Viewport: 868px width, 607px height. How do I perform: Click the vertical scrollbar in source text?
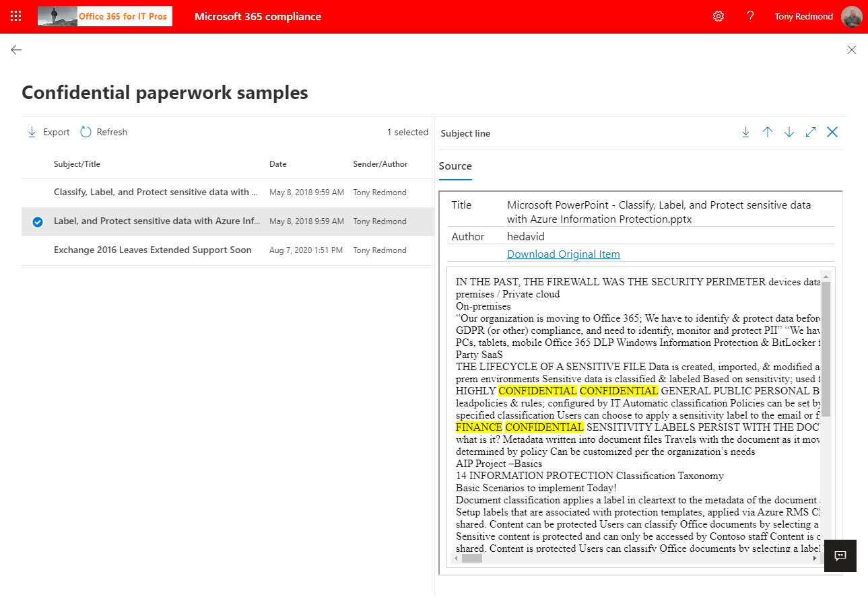826,349
